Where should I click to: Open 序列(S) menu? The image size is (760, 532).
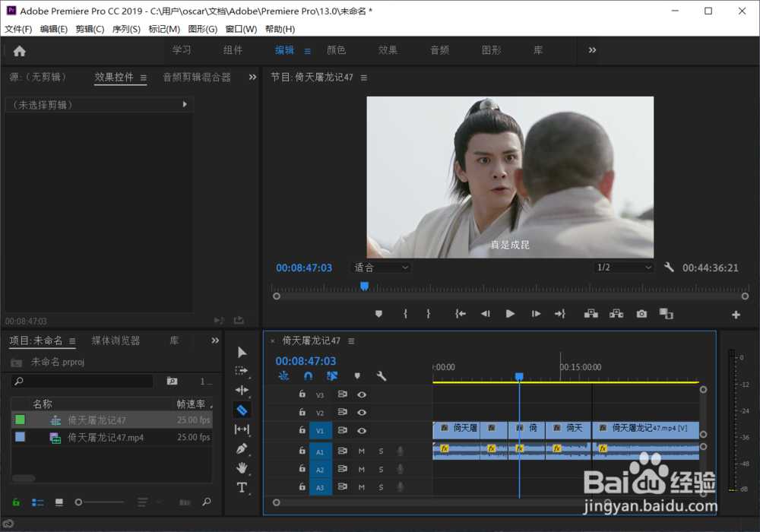coord(126,29)
